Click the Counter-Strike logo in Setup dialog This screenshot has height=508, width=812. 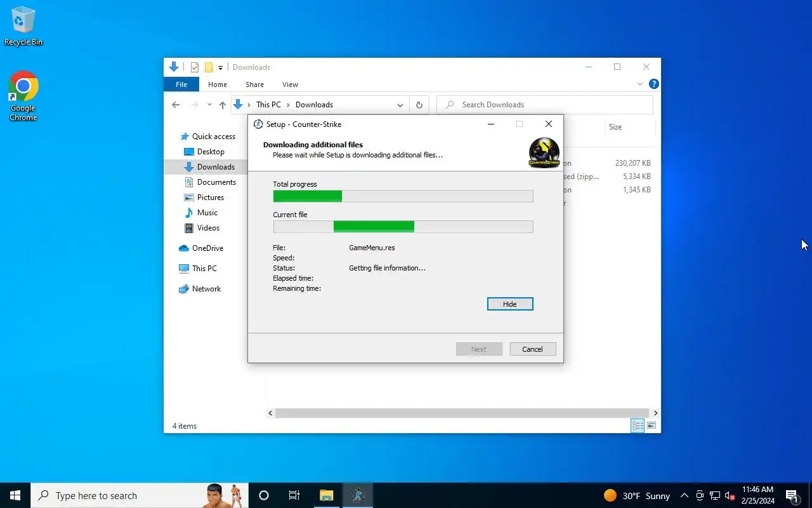(544, 153)
